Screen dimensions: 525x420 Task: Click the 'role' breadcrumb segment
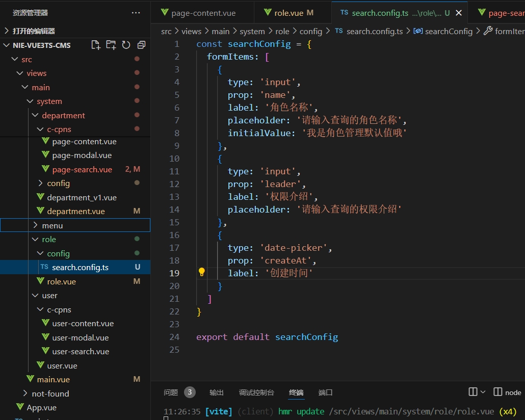[282, 32]
